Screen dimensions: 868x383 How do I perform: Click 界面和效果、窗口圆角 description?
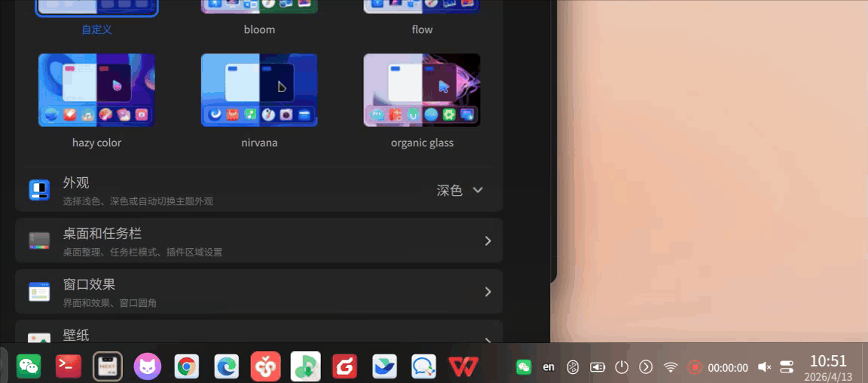point(109,303)
